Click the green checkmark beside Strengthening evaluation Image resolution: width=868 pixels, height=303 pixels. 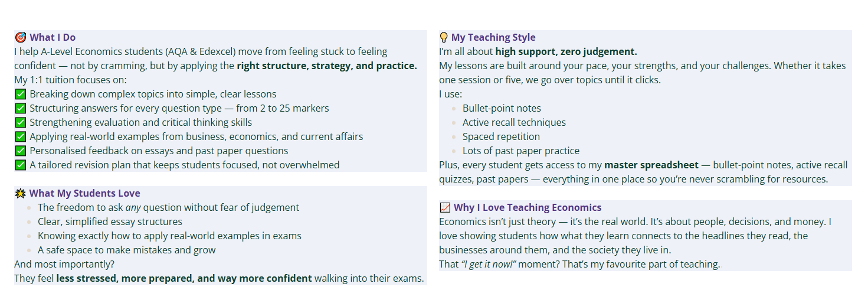[x=21, y=122]
